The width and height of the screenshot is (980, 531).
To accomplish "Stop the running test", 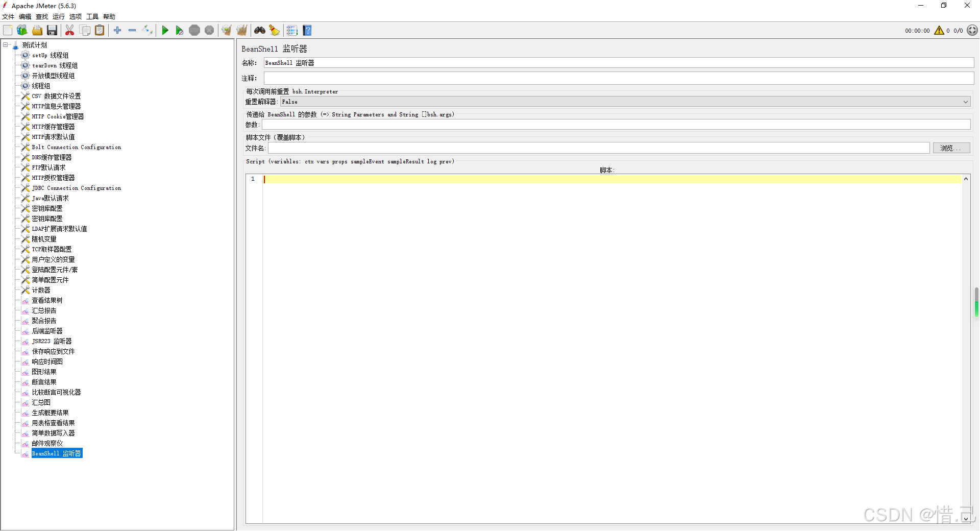I will [x=194, y=31].
